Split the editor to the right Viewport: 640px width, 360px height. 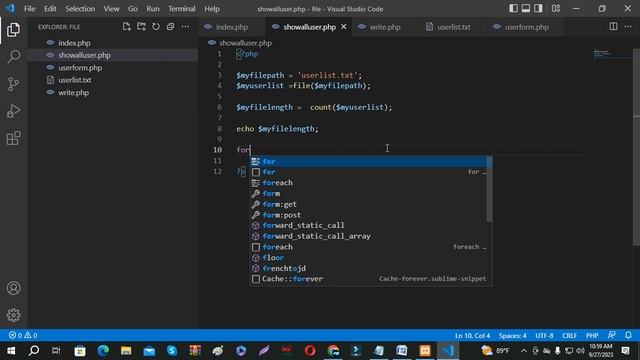point(613,27)
